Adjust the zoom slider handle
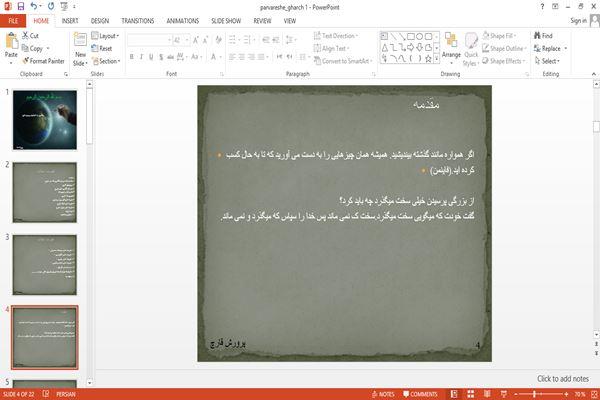This screenshot has width=600, height=400. (534, 394)
